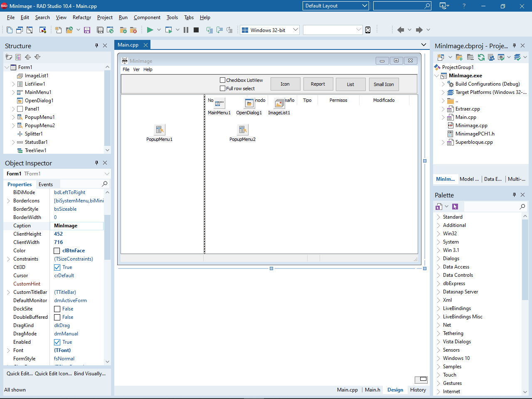The height and width of the screenshot is (399, 532).
Task: Click the green Run button in toolbar
Action: [x=150, y=30]
